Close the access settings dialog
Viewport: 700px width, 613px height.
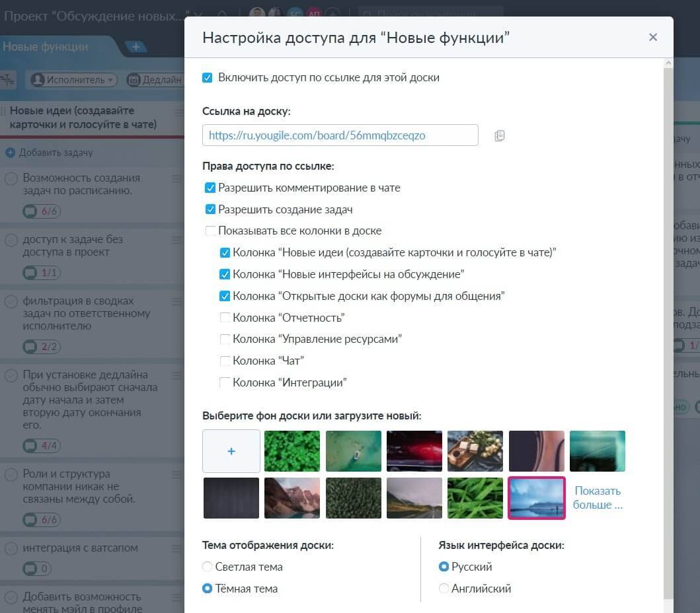pos(653,37)
